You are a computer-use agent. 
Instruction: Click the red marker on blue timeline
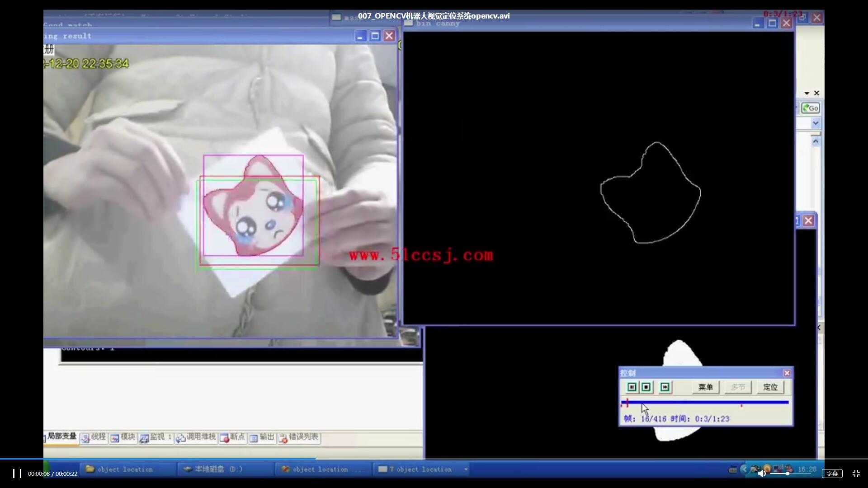[627, 402]
